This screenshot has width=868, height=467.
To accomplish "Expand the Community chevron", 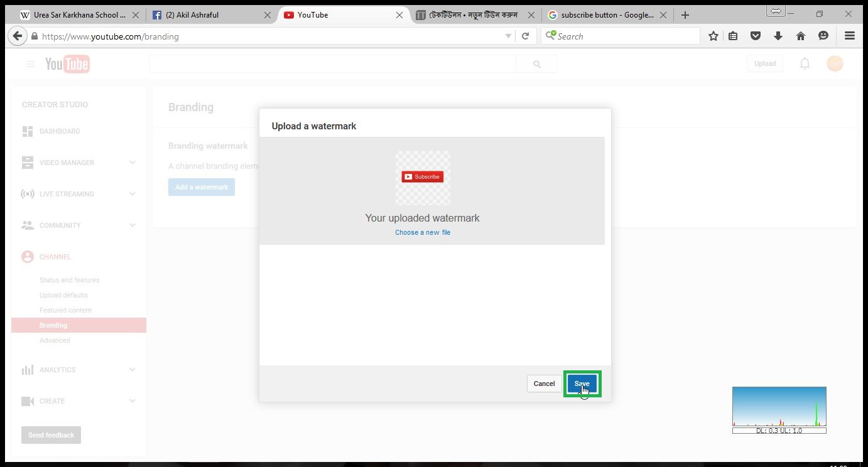I will [133, 225].
